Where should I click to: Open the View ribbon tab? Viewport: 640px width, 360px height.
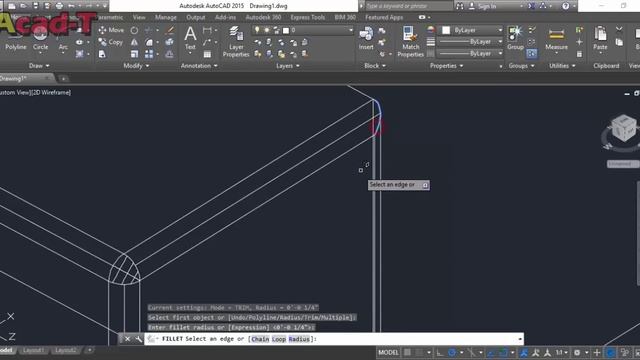(139, 17)
